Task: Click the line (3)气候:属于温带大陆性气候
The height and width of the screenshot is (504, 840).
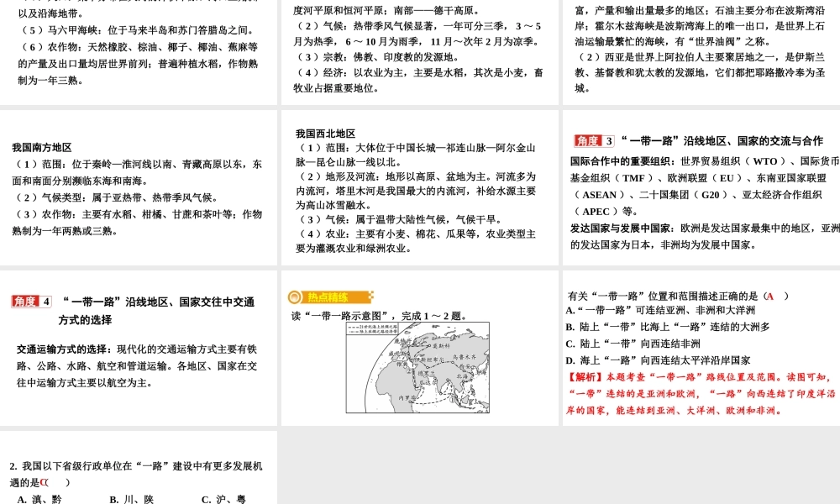Action: (400, 219)
